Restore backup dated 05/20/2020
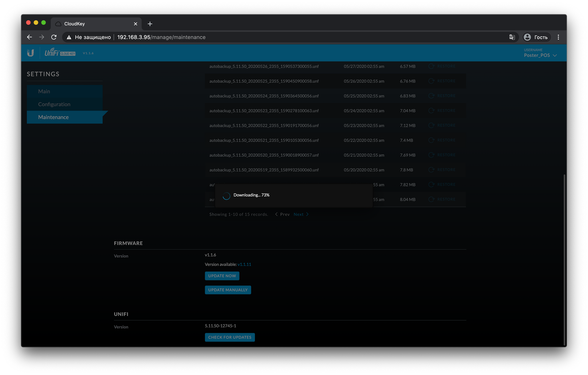This screenshot has height=375, width=588. click(442, 170)
